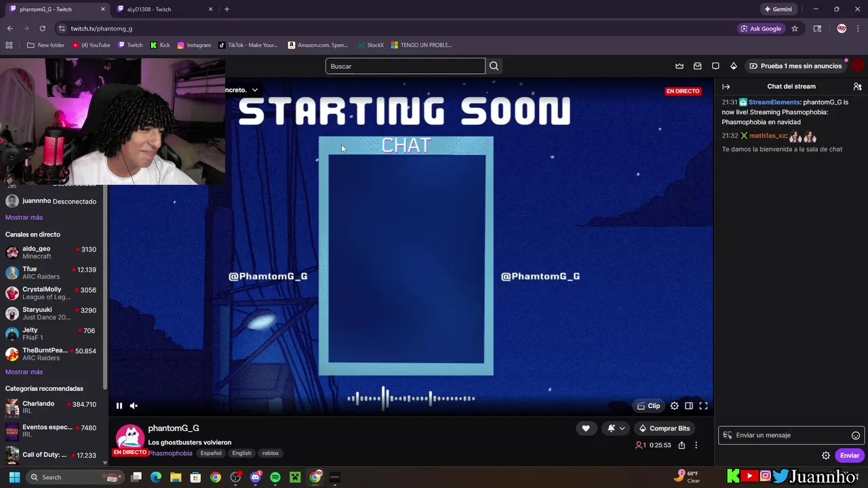Open the Minecraft taskbar icon
868x488 pixels.
click(295, 477)
